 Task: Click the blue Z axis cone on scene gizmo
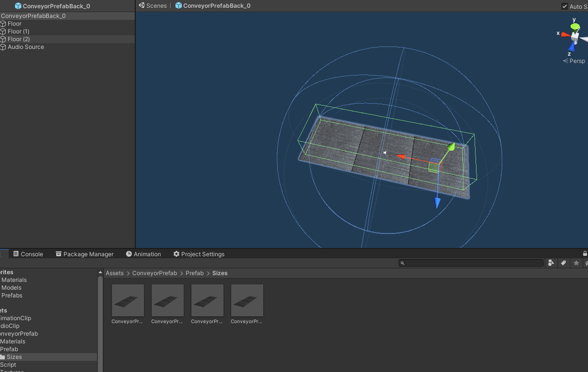[x=572, y=46]
